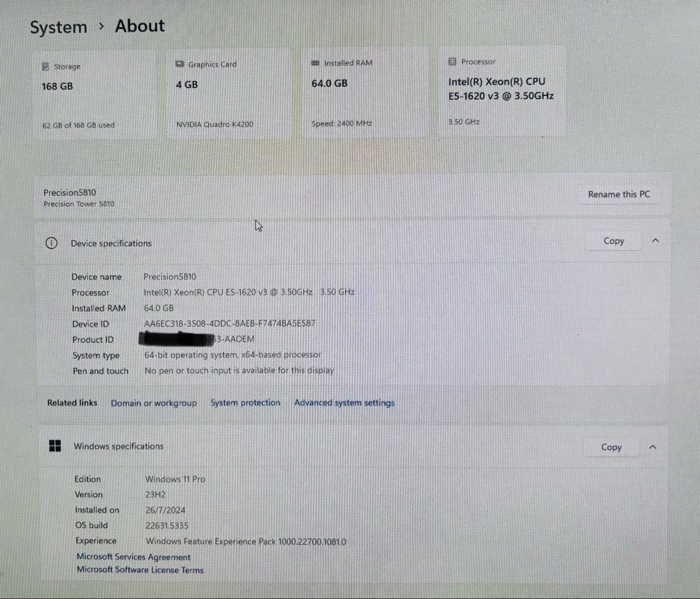Click the Windows Feature Experience Pack value

[246, 541]
